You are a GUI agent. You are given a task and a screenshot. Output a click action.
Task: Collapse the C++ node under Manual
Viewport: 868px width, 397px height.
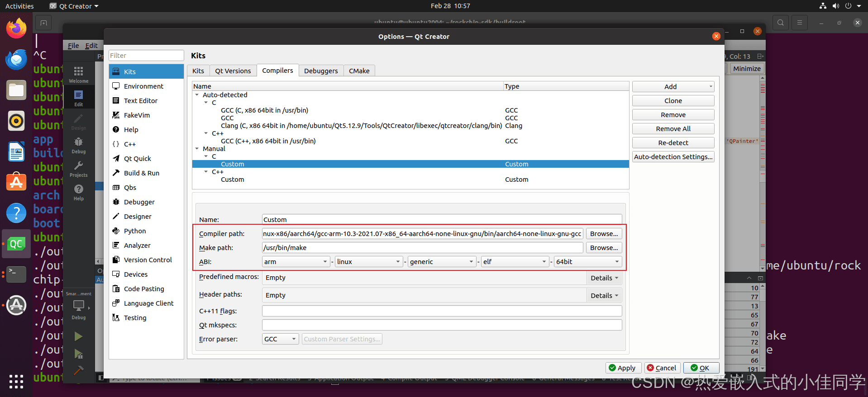coord(206,172)
